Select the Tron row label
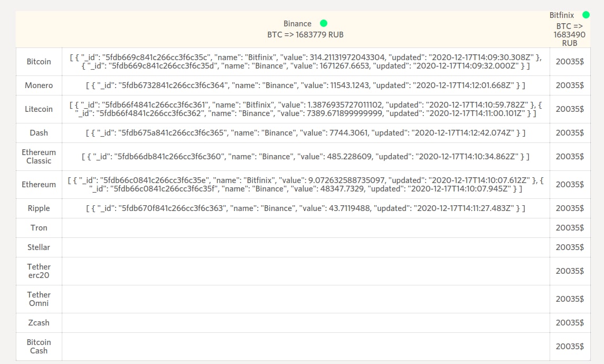Screen dimensions: 604x364 (39, 228)
